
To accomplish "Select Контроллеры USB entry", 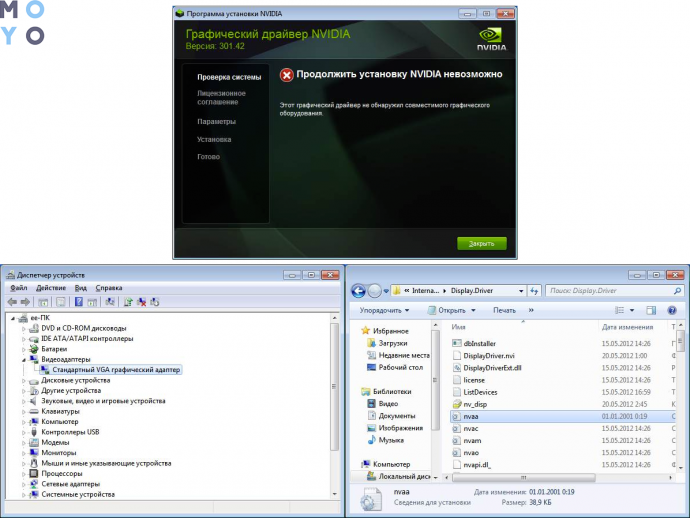I will pos(70,432).
